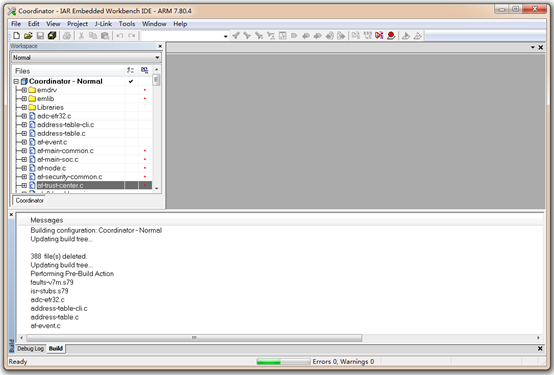Screen dimensions: 554x375
Task: Click the Coordinator workspace tab
Action: [x=29, y=200]
